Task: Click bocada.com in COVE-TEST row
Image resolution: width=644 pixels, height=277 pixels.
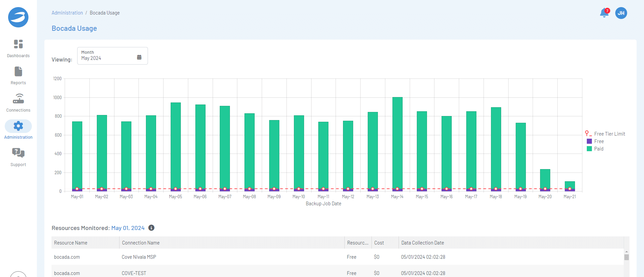Action: pos(67,273)
